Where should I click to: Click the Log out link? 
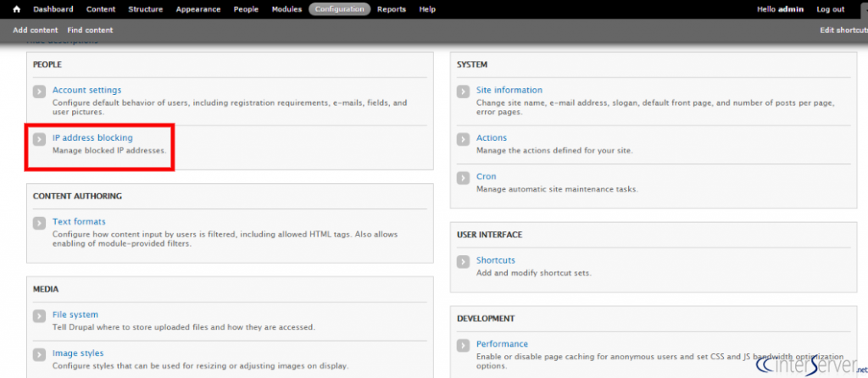pos(831,9)
